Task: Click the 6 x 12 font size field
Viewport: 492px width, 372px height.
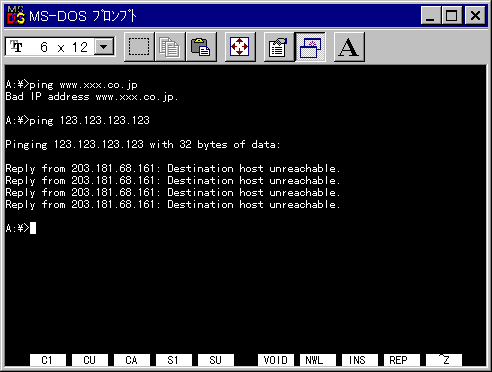Action: 60,47
